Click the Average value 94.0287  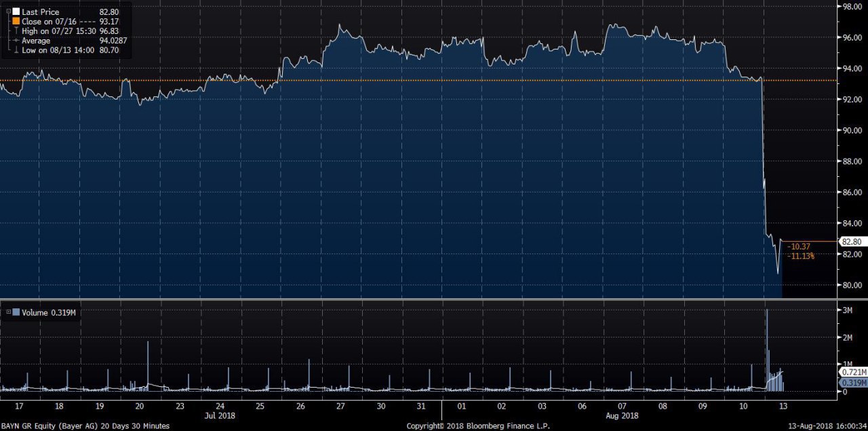pyautogui.click(x=113, y=41)
